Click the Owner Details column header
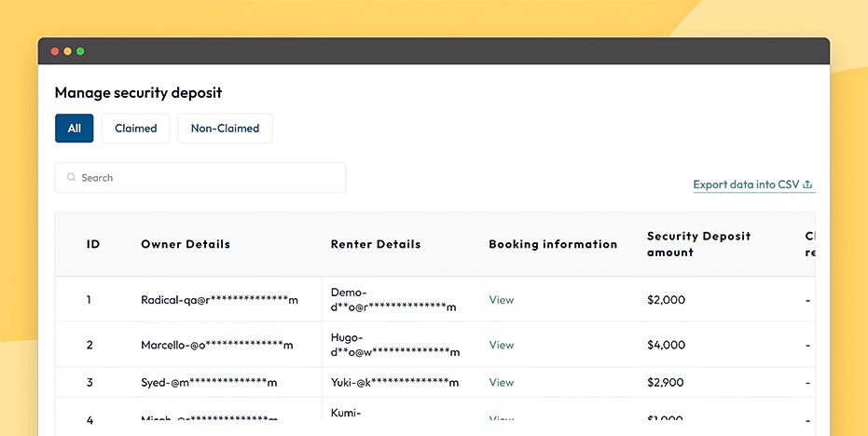Screen dimensions: 868x436 186,244
